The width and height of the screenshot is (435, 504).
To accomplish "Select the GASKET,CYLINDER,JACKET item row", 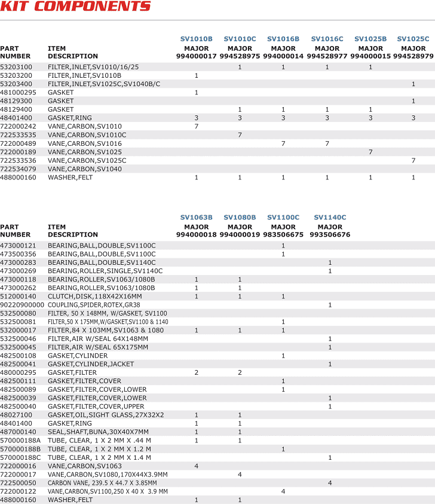I will point(91,364).
